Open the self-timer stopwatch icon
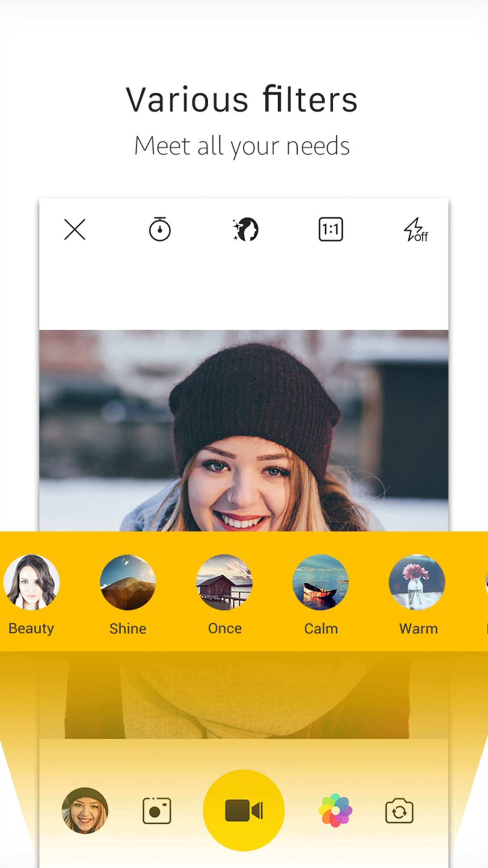Image resolution: width=488 pixels, height=868 pixels. point(160,229)
